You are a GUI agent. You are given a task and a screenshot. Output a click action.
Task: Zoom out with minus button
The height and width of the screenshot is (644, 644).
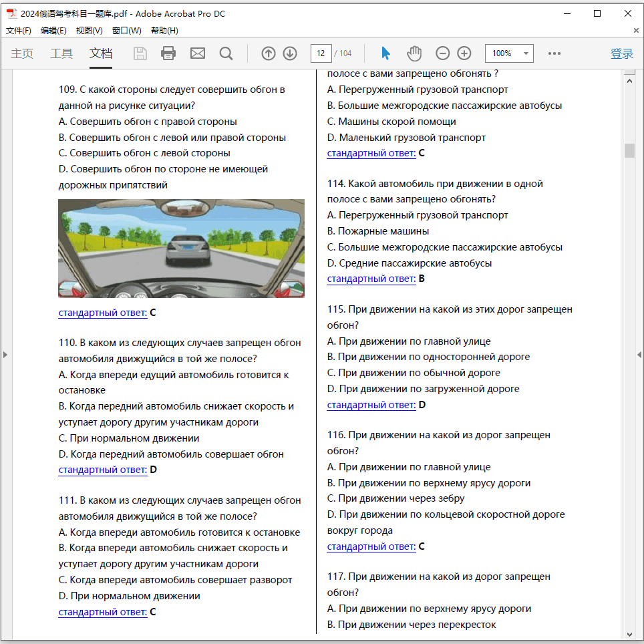click(x=443, y=53)
